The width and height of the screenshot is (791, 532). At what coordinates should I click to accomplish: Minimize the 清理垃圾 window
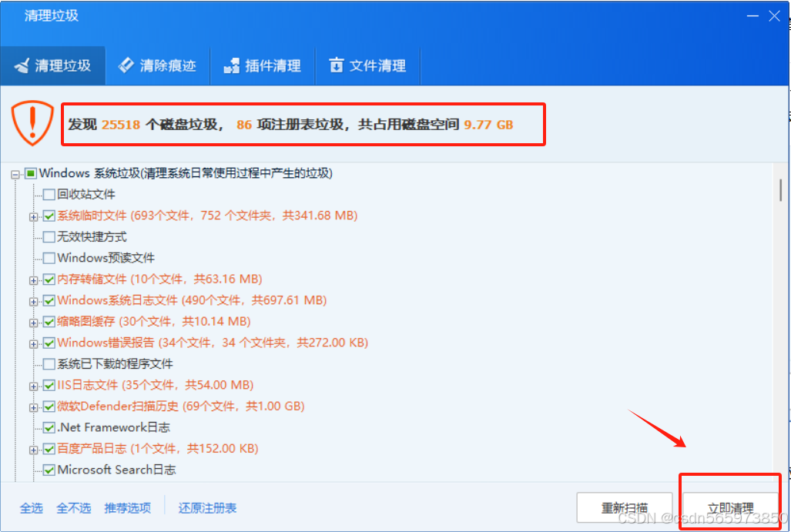pos(752,16)
